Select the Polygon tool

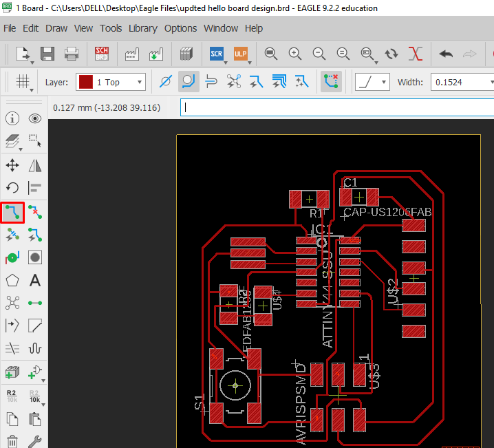click(12, 280)
